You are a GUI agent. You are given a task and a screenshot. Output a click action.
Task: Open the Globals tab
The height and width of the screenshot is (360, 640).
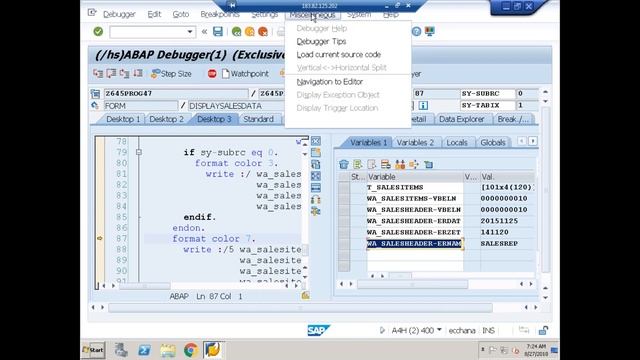point(493,142)
